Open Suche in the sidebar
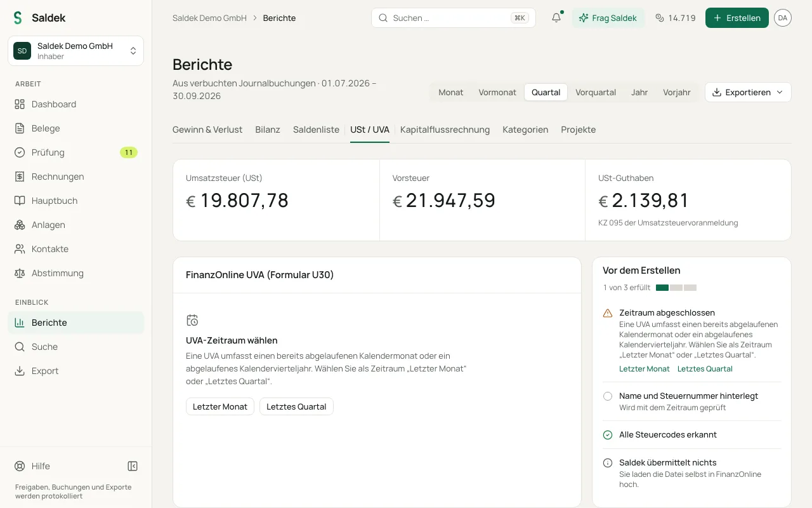This screenshot has height=508, width=812. point(75,347)
